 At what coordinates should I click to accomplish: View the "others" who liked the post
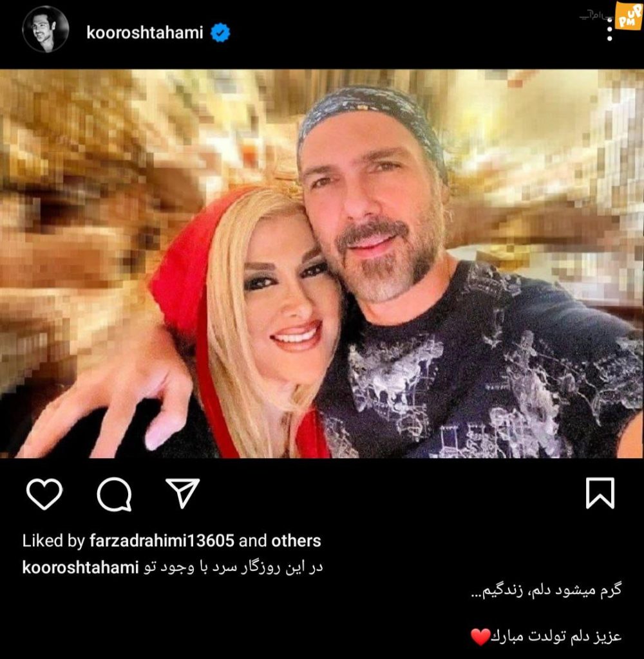pos(296,541)
